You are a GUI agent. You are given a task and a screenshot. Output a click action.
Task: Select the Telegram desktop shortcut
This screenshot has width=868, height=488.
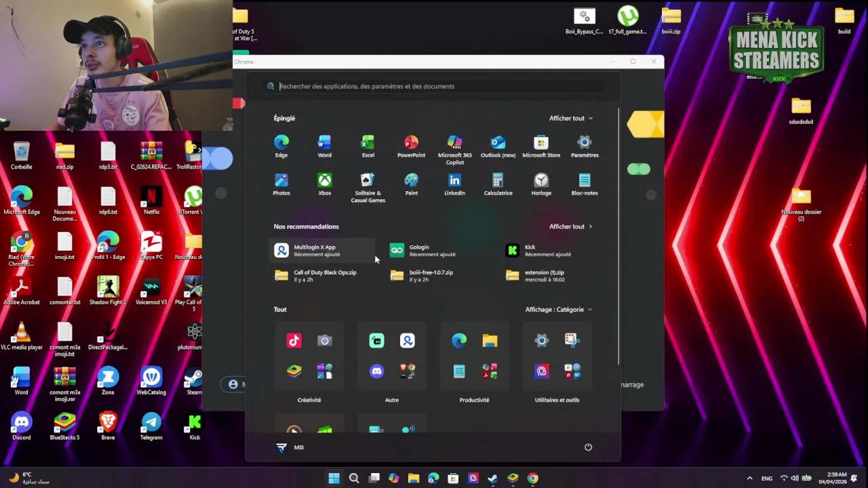point(151,426)
